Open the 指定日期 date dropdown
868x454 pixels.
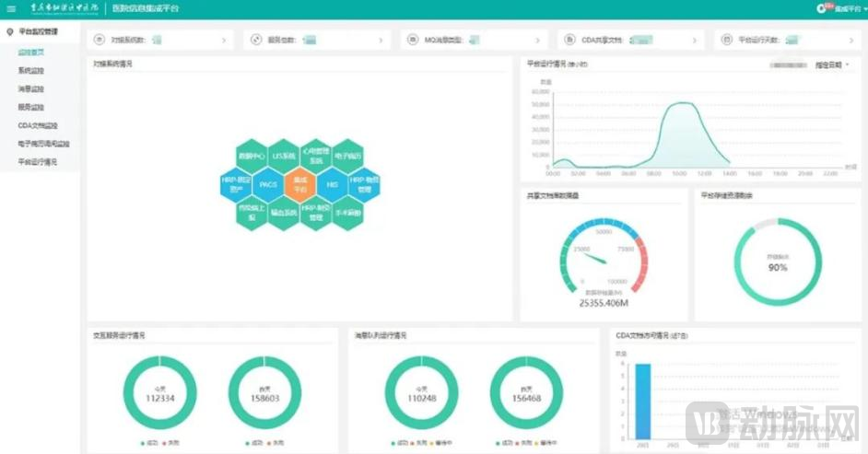[x=831, y=65]
